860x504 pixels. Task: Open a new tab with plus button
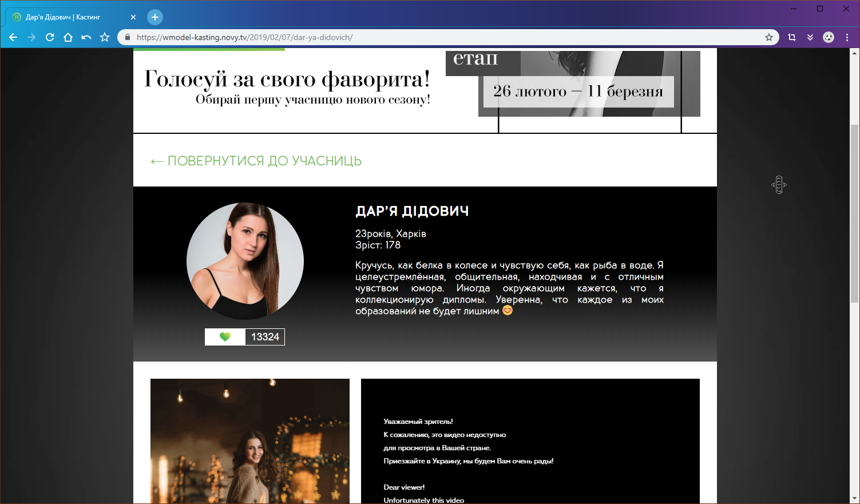pos(155,17)
